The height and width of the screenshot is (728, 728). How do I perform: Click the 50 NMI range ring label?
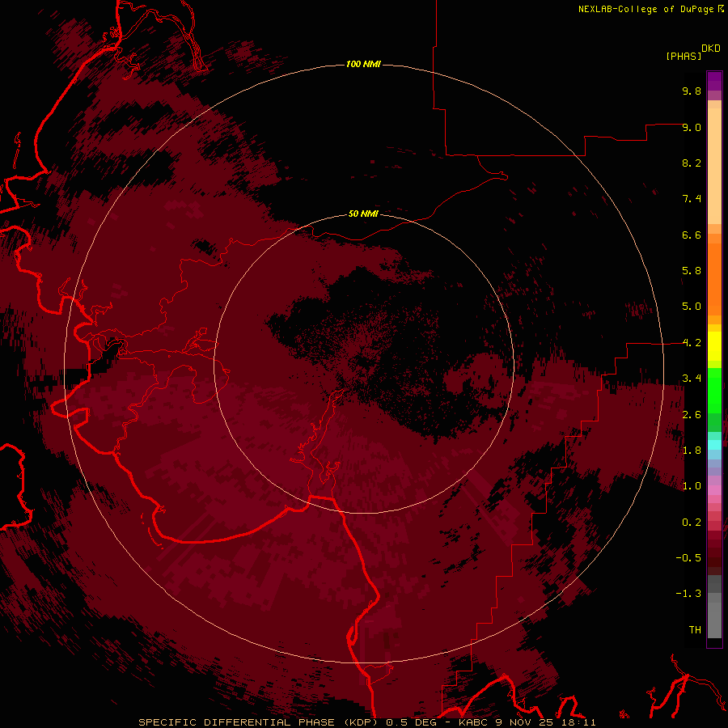(x=363, y=214)
